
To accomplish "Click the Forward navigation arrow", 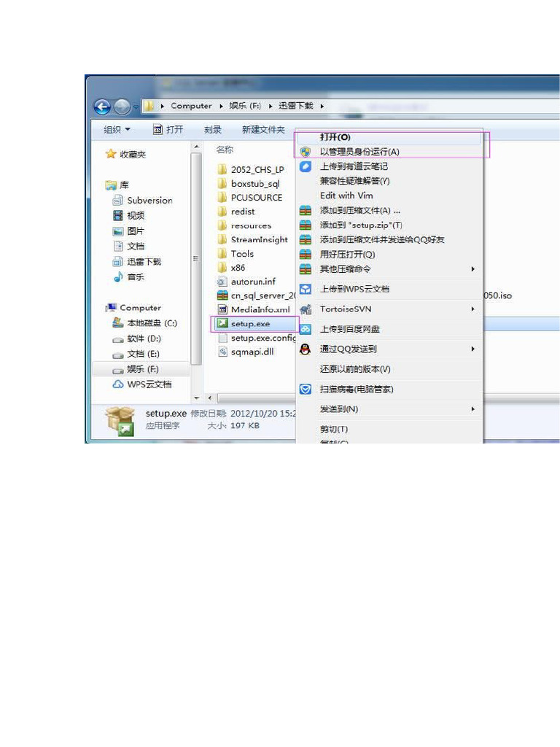I will (x=122, y=107).
